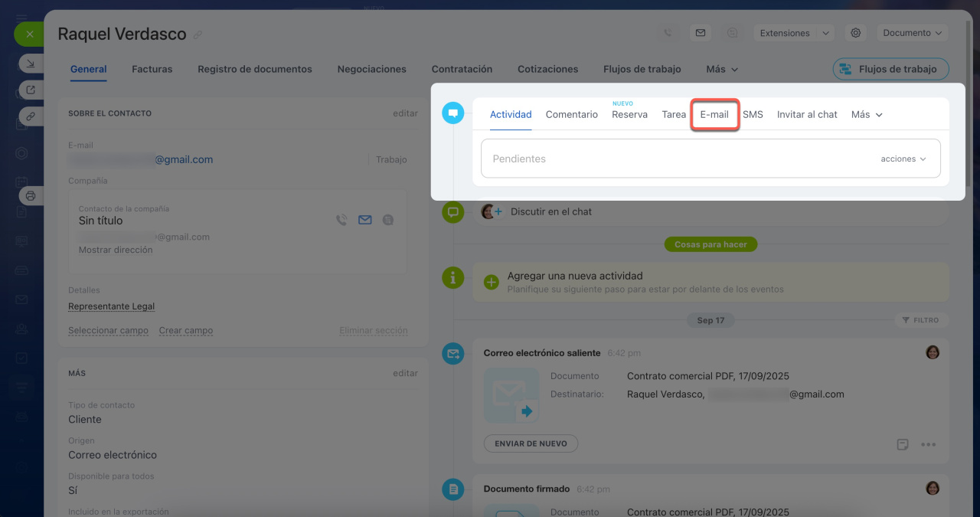
Task: Click the note icon on outgoing email card
Action: [903, 444]
